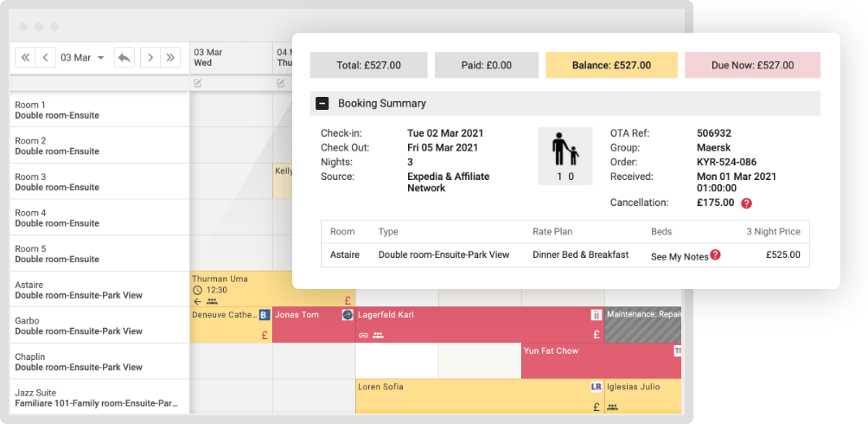Image resolution: width=868 pixels, height=424 pixels.
Task: Click the See My Notes beds text
Action: 680,257
